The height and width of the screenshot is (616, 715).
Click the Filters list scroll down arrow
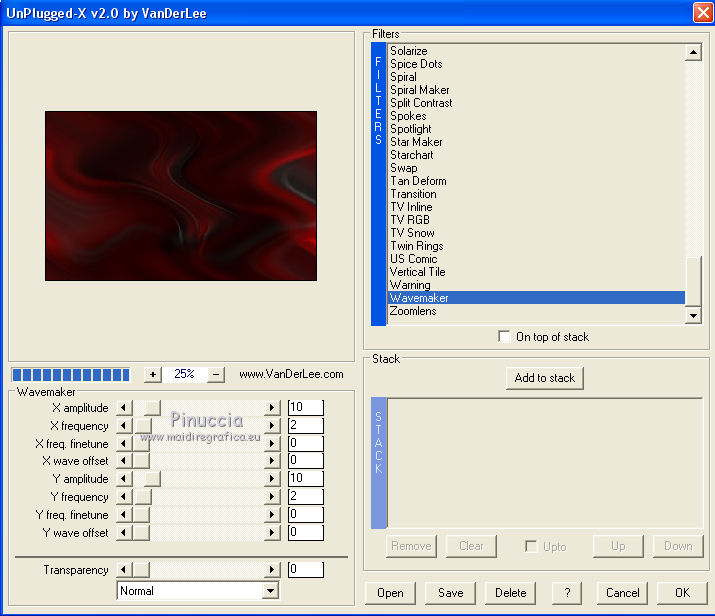pyautogui.click(x=693, y=316)
